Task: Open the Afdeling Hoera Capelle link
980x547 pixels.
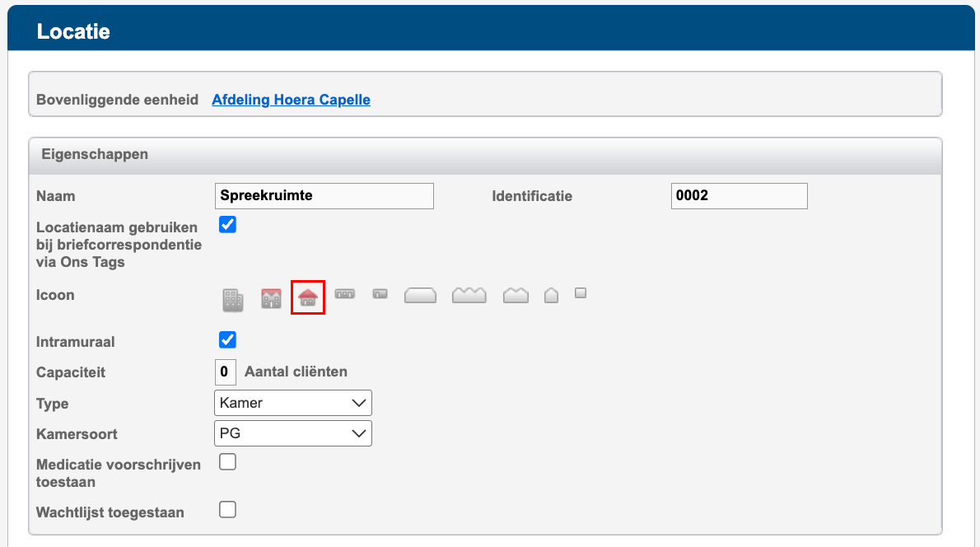Action: (291, 100)
